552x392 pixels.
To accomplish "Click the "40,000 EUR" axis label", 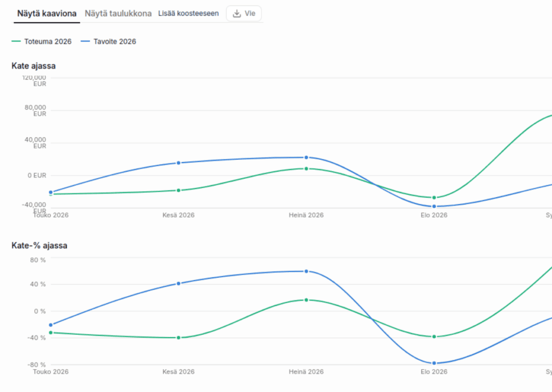I will tap(35, 143).
